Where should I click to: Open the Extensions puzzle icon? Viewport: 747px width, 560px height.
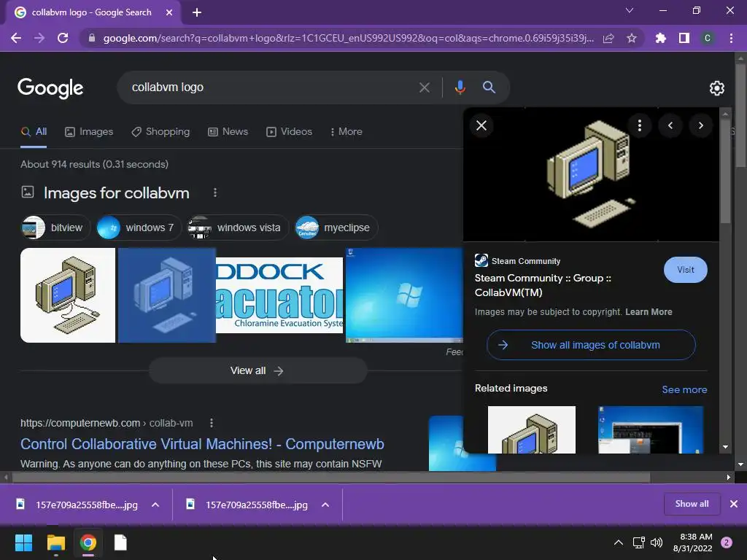660,38
